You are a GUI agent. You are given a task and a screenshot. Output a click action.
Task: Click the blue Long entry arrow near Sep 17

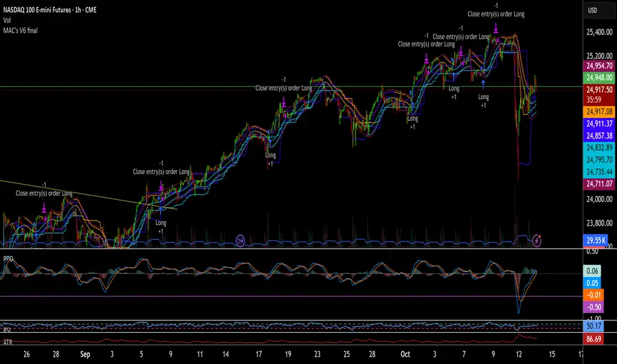pos(270,143)
